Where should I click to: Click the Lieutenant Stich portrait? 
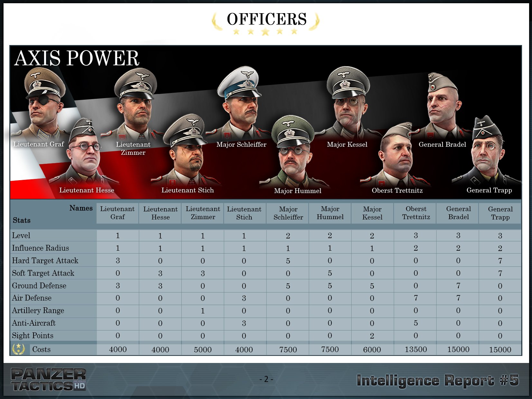click(187, 150)
